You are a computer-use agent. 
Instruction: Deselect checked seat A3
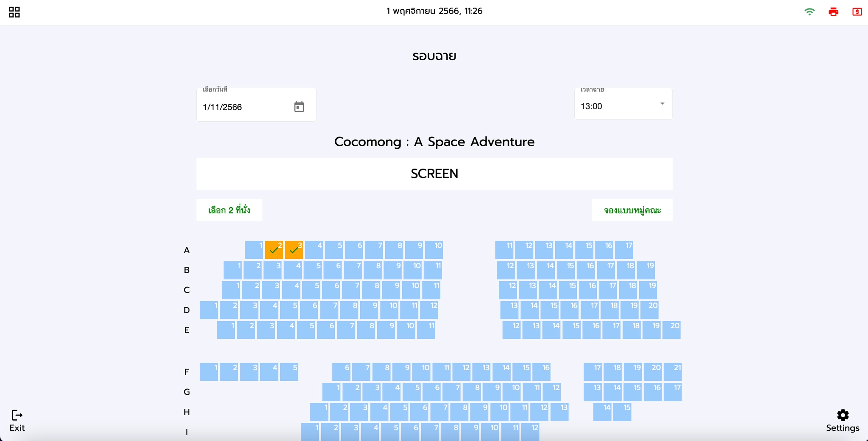tap(294, 250)
